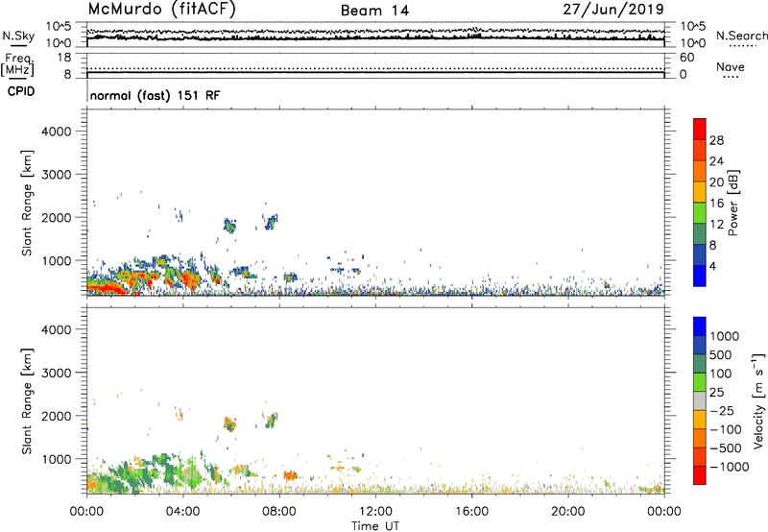768x532 pixels.
Task: Click the 28 tick on power colorbar
Action: 716,140
